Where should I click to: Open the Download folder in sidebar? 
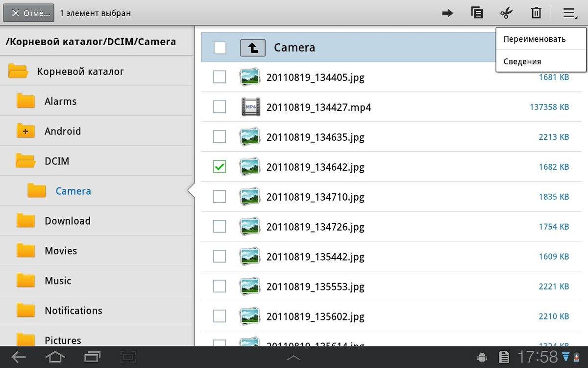[67, 221]
